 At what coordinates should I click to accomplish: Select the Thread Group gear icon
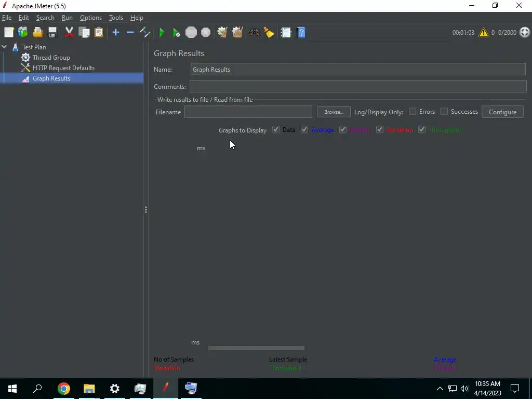[25, 57]
